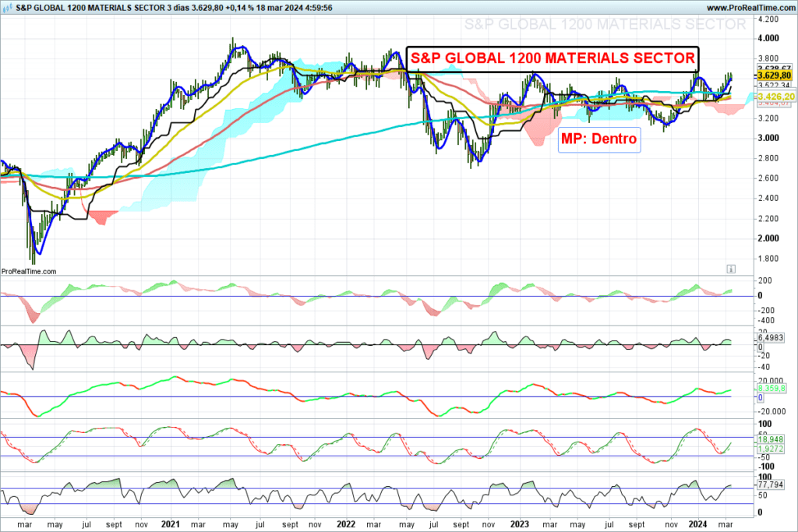Click the 2023 year label on the time axis
Viewport: 798px width, 532px height.
(520, 524)
